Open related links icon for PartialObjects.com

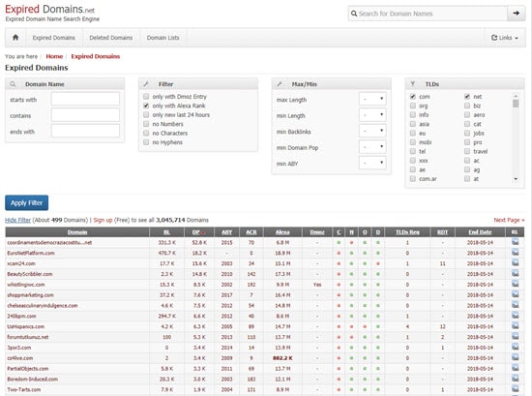(515, 369)
